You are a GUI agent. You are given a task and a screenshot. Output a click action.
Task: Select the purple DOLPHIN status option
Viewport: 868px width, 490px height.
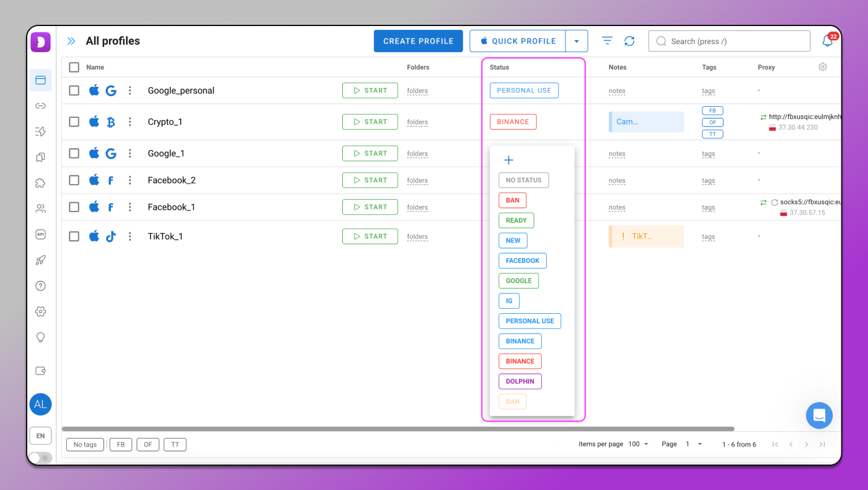click(520, 381)
